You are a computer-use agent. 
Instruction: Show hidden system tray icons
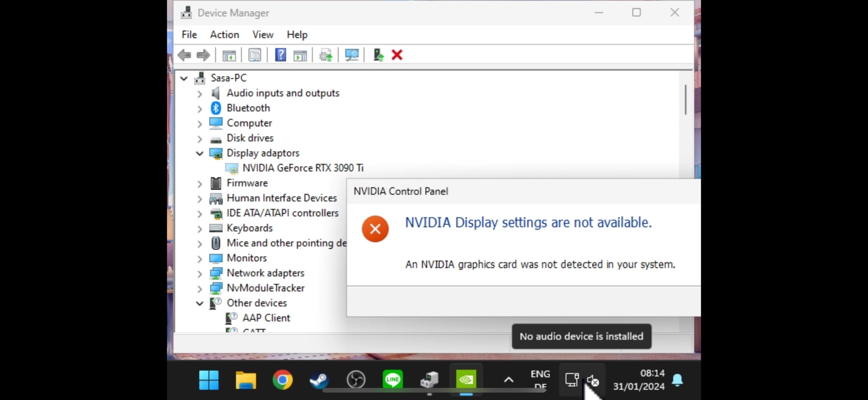point(509,380)
